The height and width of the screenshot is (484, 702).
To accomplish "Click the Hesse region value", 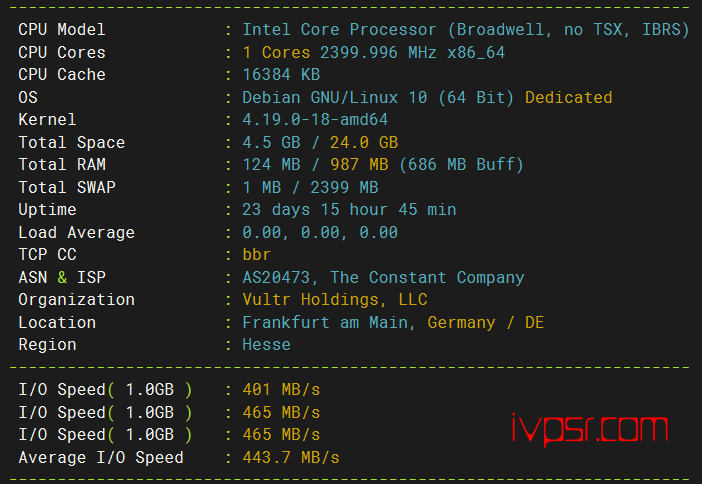I will (x=266, y=345).
